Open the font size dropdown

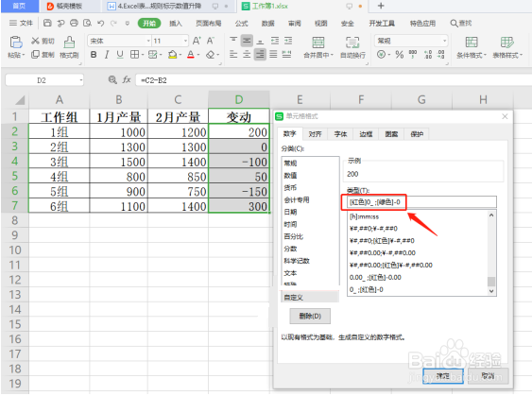pyautogui.click(x=185, y=41)
